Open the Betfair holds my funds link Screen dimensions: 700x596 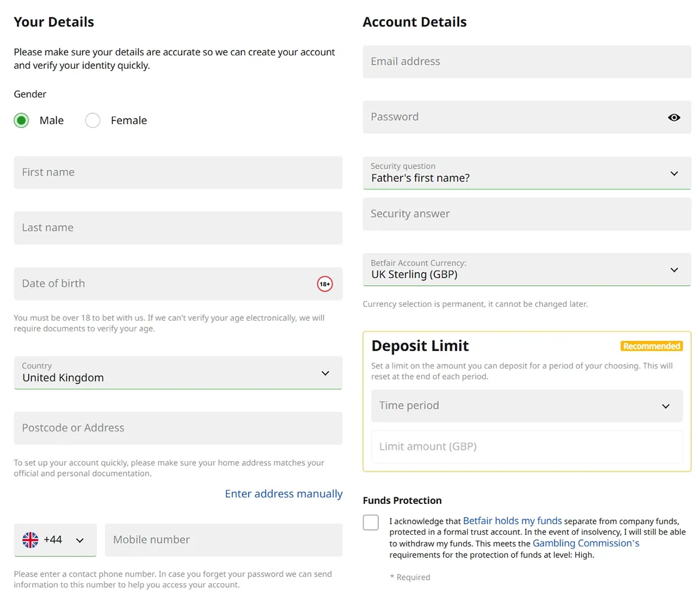[512, 521]
